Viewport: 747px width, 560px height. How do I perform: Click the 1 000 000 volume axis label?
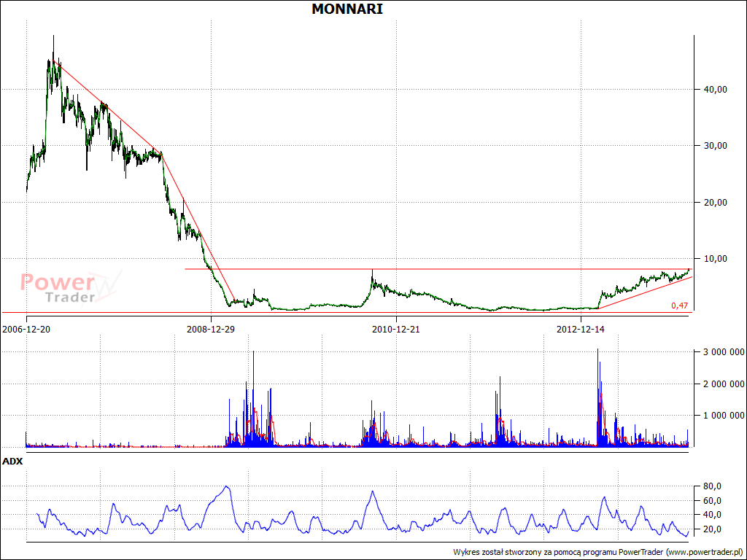point(723,416)
